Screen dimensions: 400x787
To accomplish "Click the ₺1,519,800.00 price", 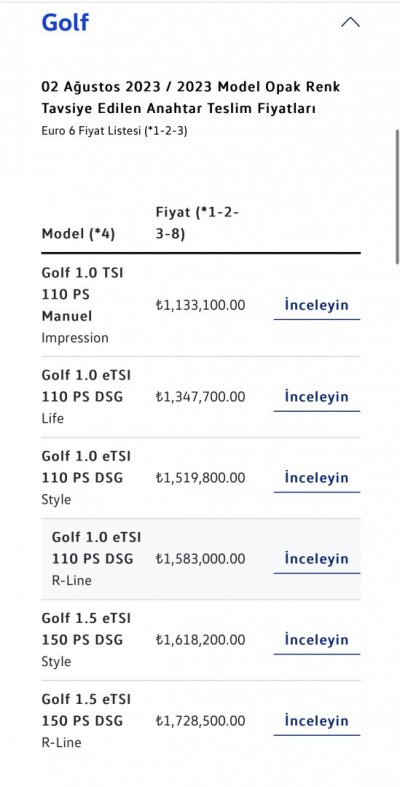I will (200, 478).
